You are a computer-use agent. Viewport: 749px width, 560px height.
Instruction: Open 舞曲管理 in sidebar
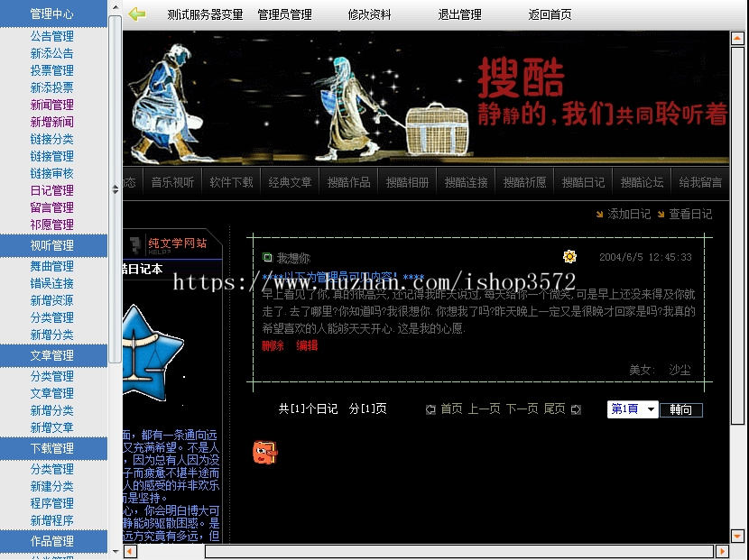(x=52, y=266)
